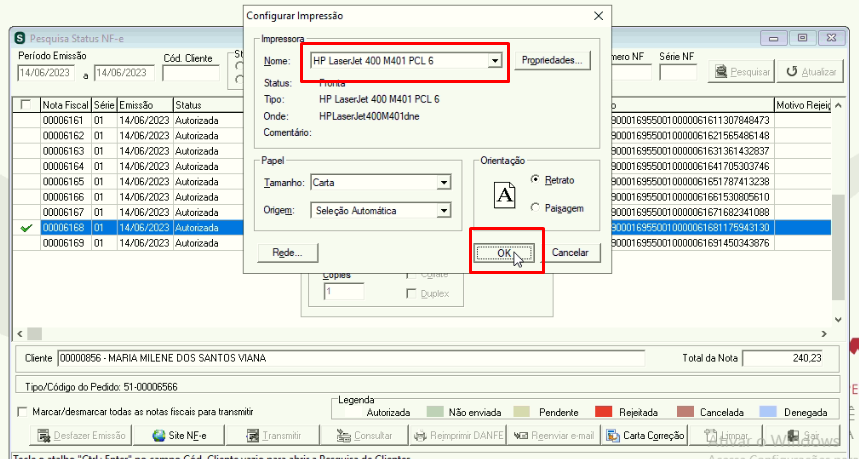This screenshot has height=459, width=859.
Task: Select the Retrato orientation radio button
Action: coord(535,180)
